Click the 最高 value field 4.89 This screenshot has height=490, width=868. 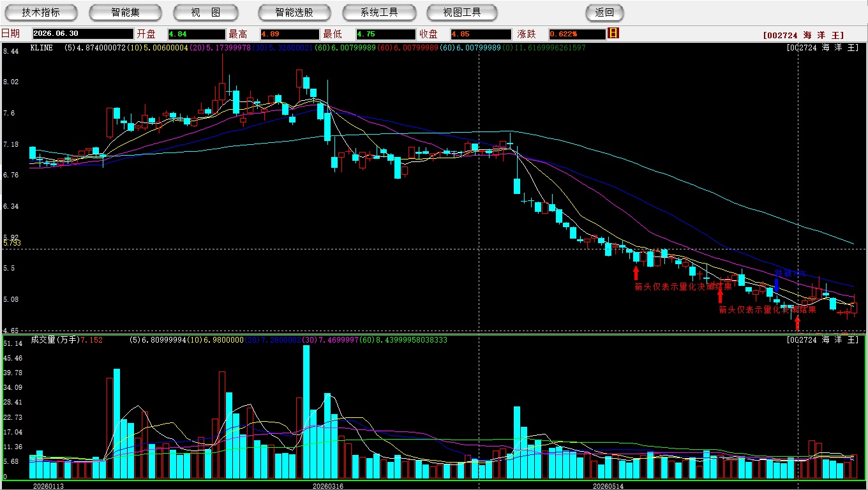pyautogui.click(x=290, y=34)
